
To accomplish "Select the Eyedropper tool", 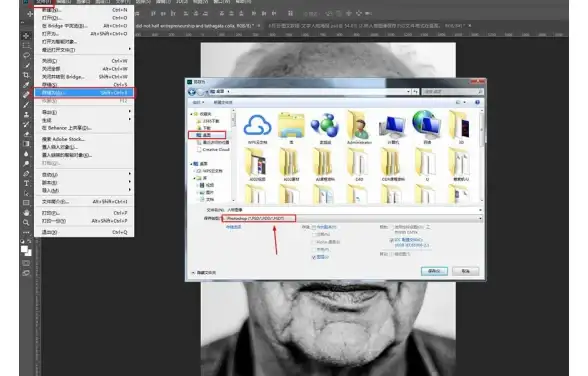I will (26, 85).
